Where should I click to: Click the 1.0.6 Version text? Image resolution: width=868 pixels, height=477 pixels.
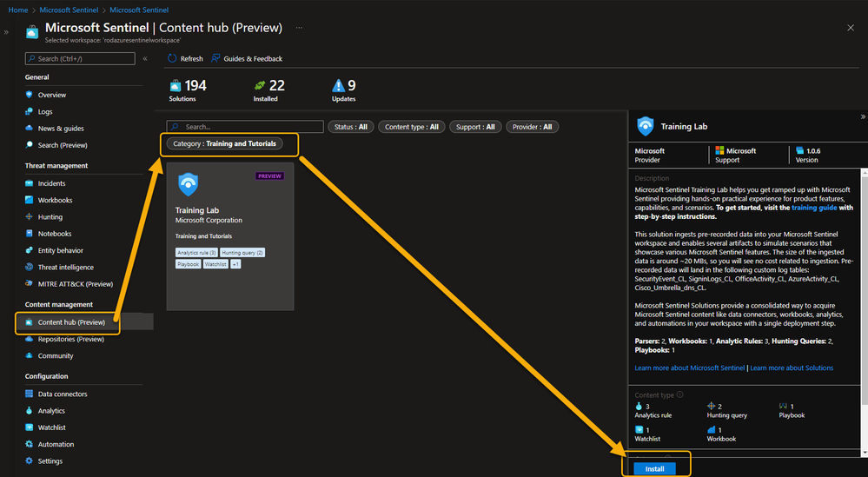[x=814, y=150]
